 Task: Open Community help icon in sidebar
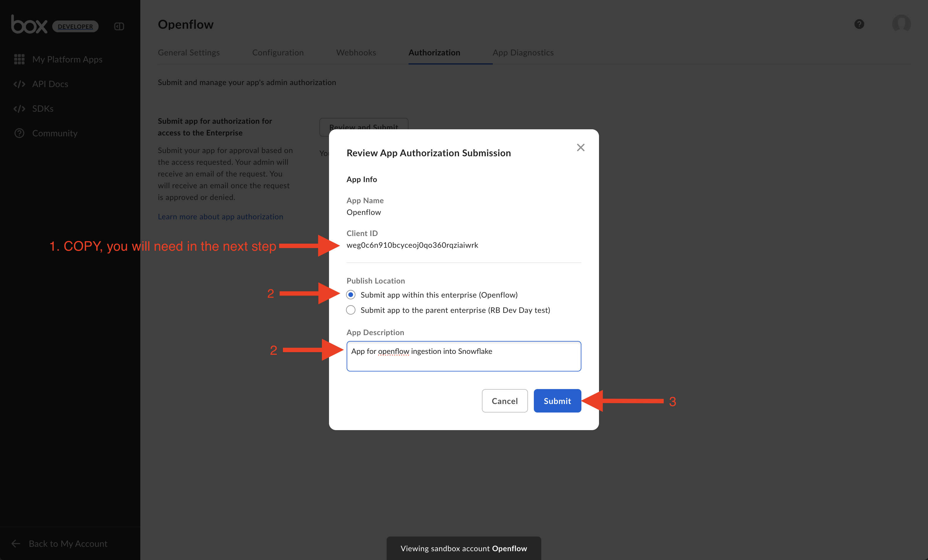pos(19,133)
